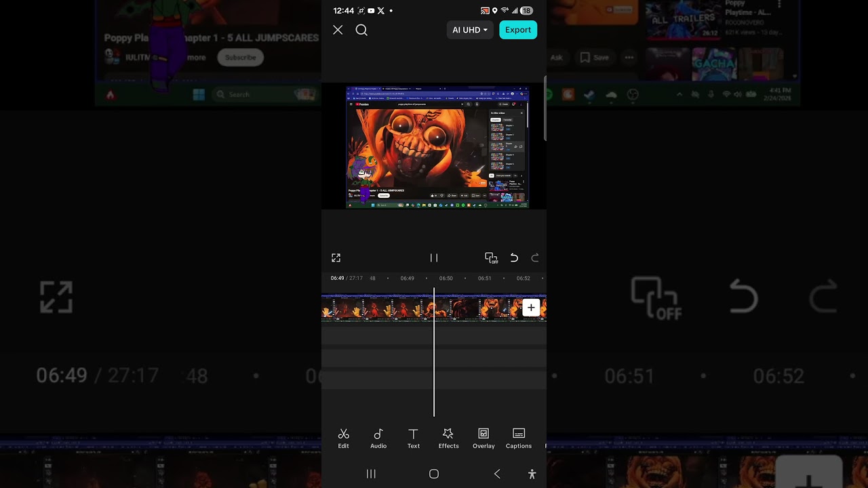
Task: Tap the Android home button
Action: (434, 474)
